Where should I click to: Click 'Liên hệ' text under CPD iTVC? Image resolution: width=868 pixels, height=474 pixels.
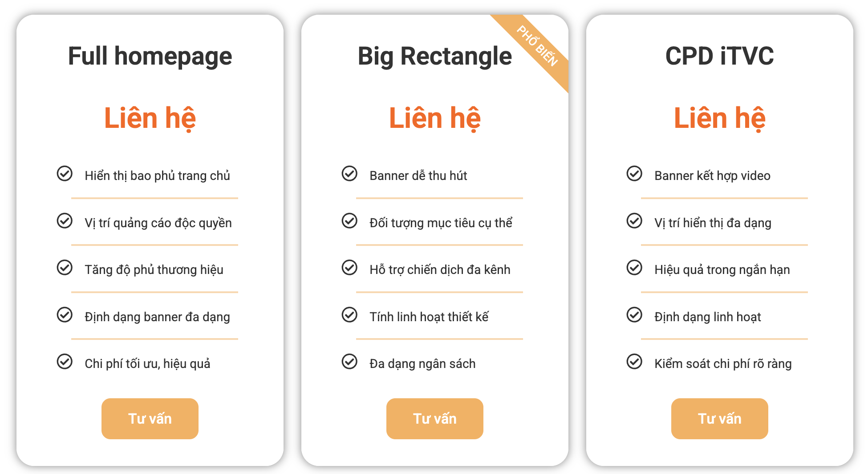720,118
